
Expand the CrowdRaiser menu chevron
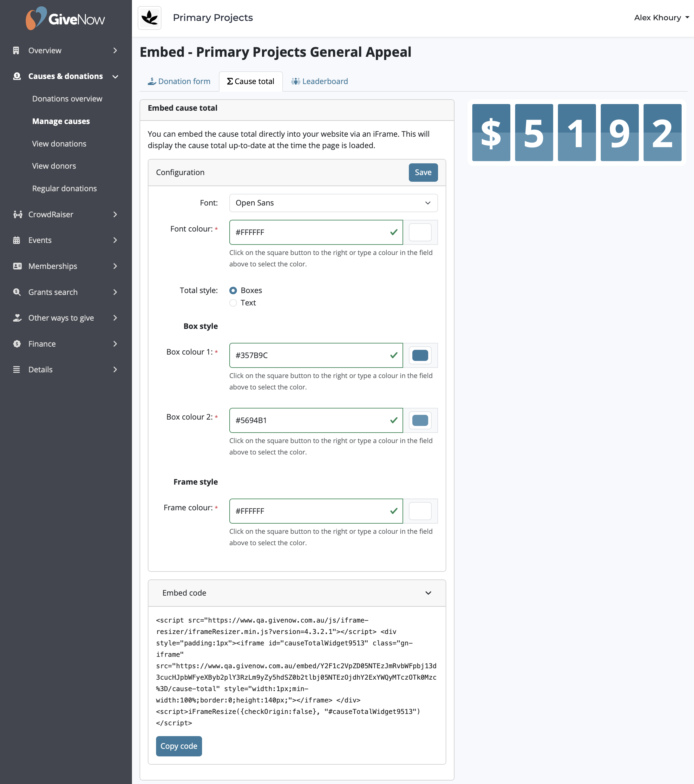pos(115,214)
